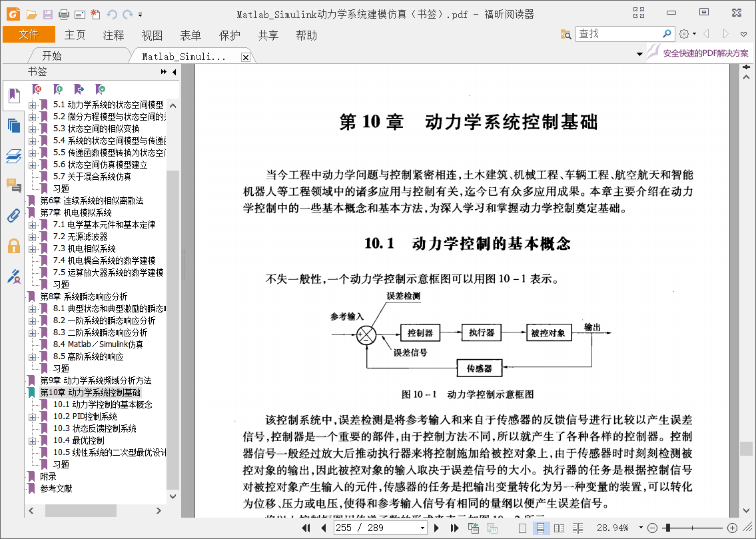Go to the next page
The image size is (756, 539).
click(x=436, y=528)
